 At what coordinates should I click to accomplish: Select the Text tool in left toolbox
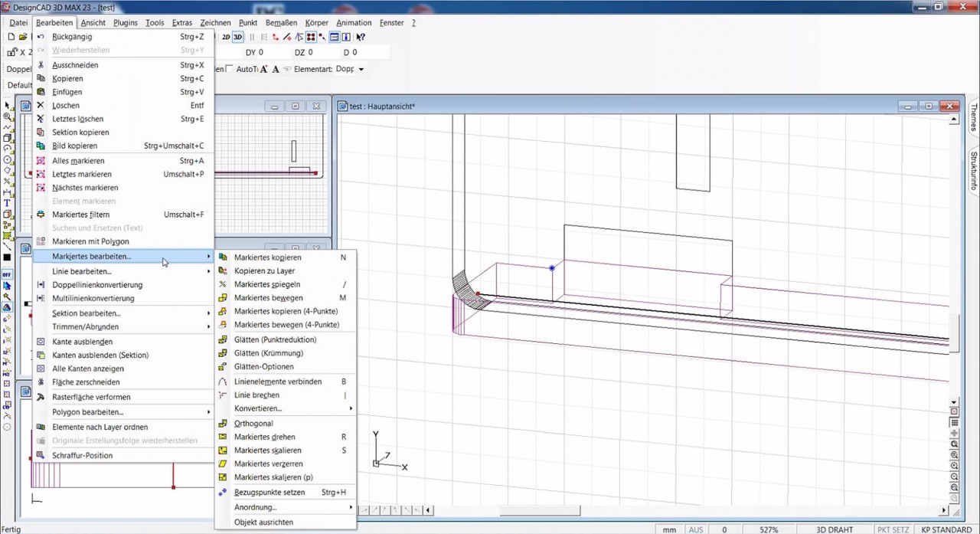(7, 203)
